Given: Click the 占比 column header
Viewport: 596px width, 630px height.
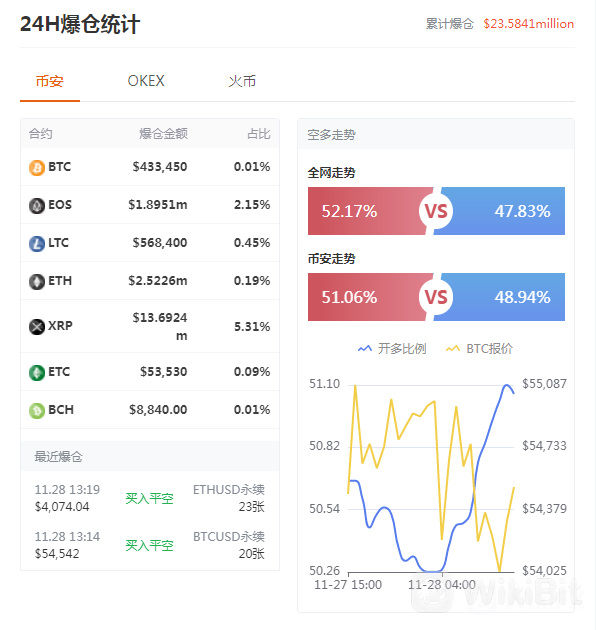Looking at the screenshot, I should click(x=258, y=134).
